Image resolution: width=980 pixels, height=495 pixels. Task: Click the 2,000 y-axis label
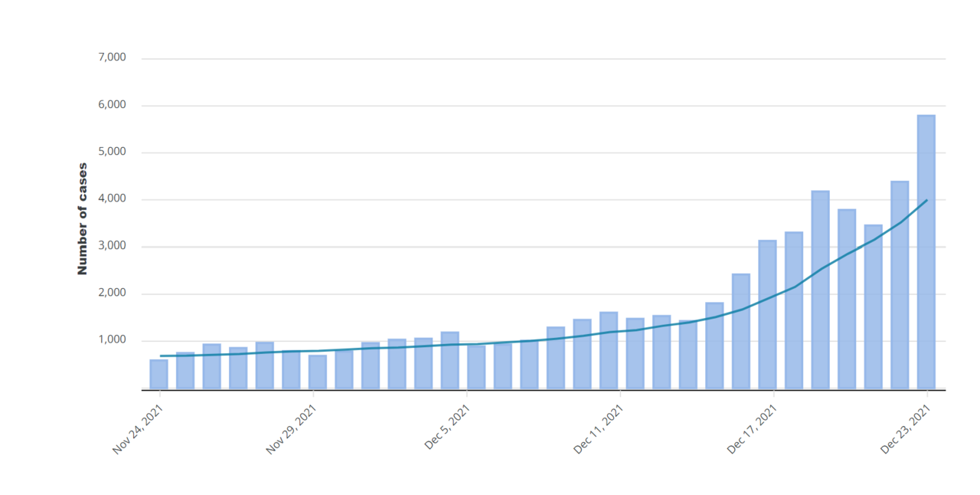[112, 293]
